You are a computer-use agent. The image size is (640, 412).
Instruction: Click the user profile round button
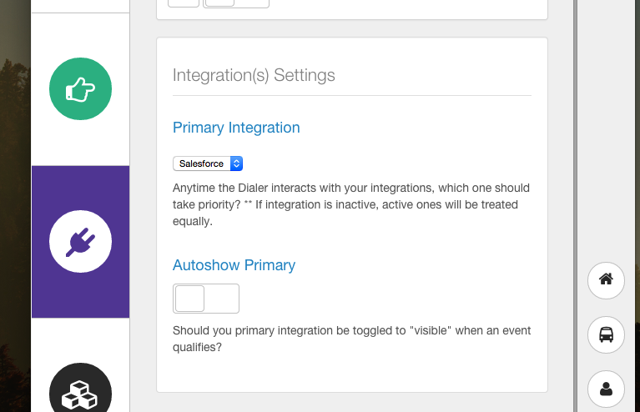606,389
